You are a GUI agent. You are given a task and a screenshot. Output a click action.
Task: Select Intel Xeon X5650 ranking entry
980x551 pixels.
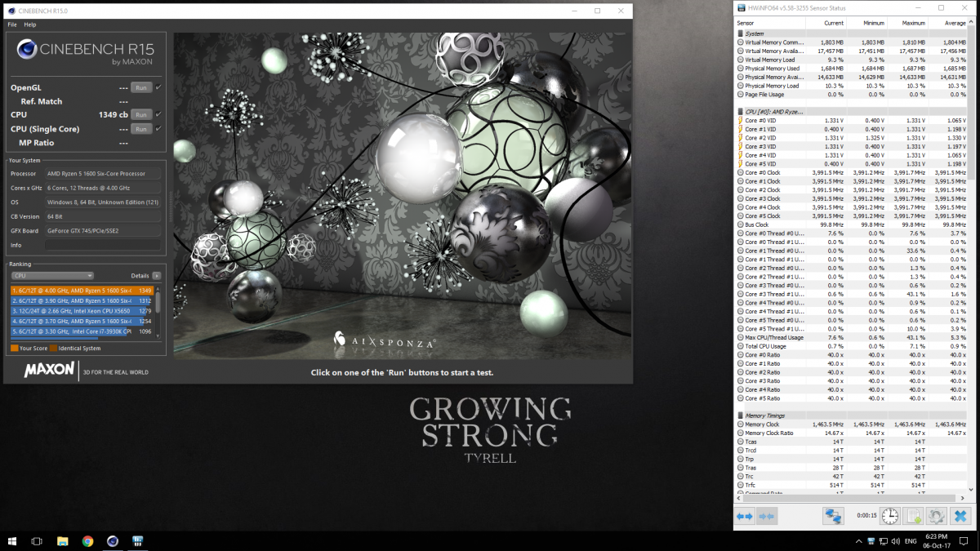pyautogui.click(x=82, y=311)
